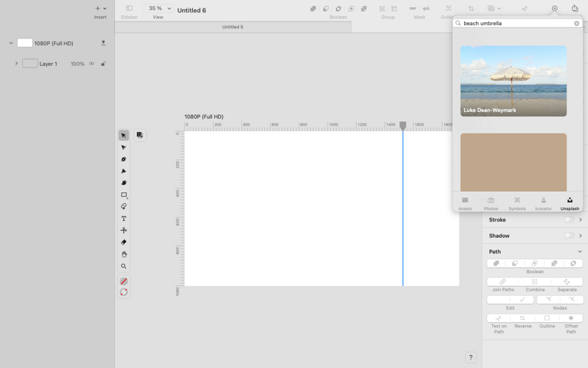Viewport: 588px width, 368px height.
Task: Click the panel icon beside the Selection tool
Action: [x=140, y=135]
